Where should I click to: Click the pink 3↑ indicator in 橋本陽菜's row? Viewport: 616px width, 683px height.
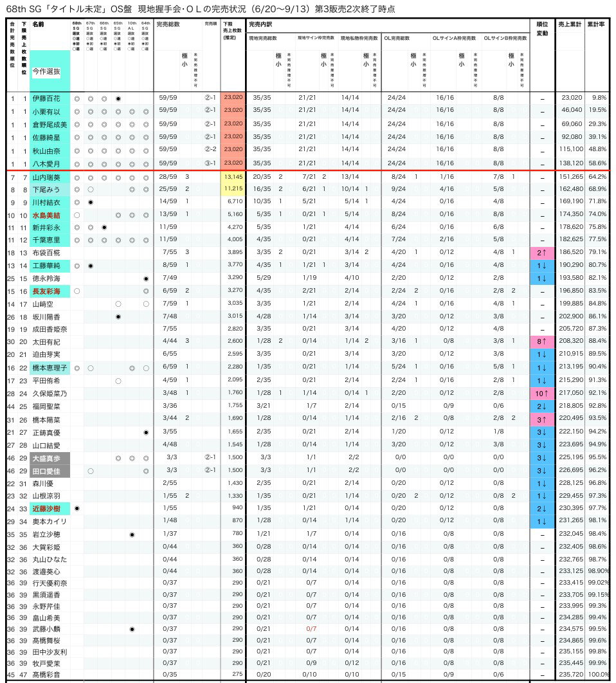(542, 419)
